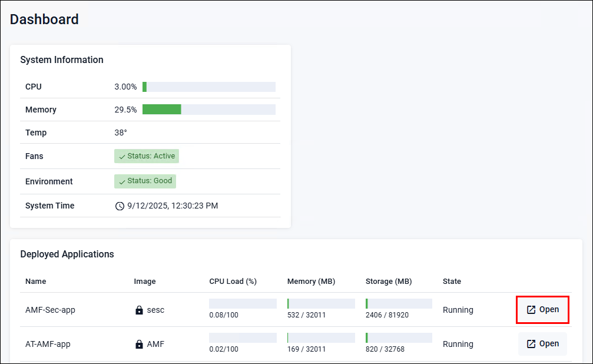Image resolution: width=593 pixels, height=364 pixels.
Task: Click checkmark icon in Fans status badge
Action: point(122,157)
